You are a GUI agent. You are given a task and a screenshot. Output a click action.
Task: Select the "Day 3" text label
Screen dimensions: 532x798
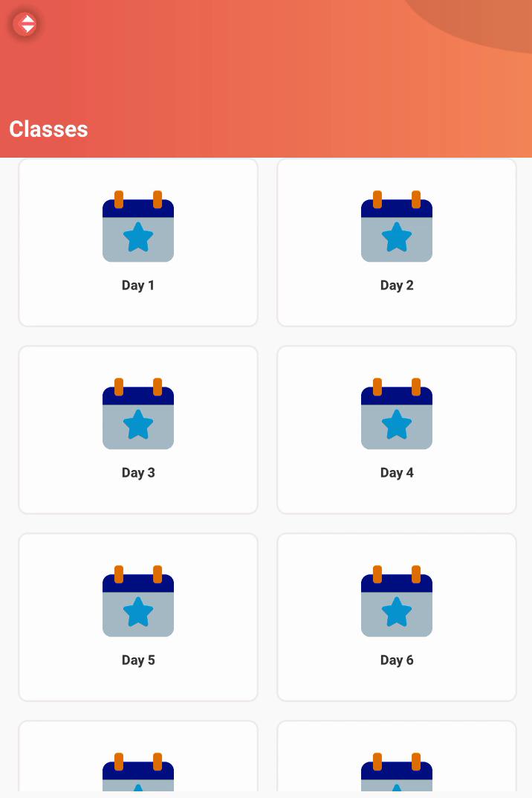(138, 473)
